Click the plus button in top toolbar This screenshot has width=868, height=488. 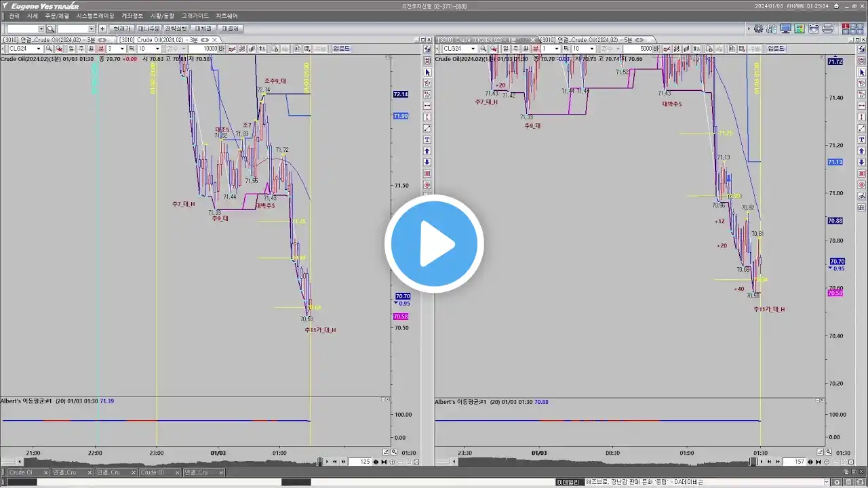tap(102, 28)
